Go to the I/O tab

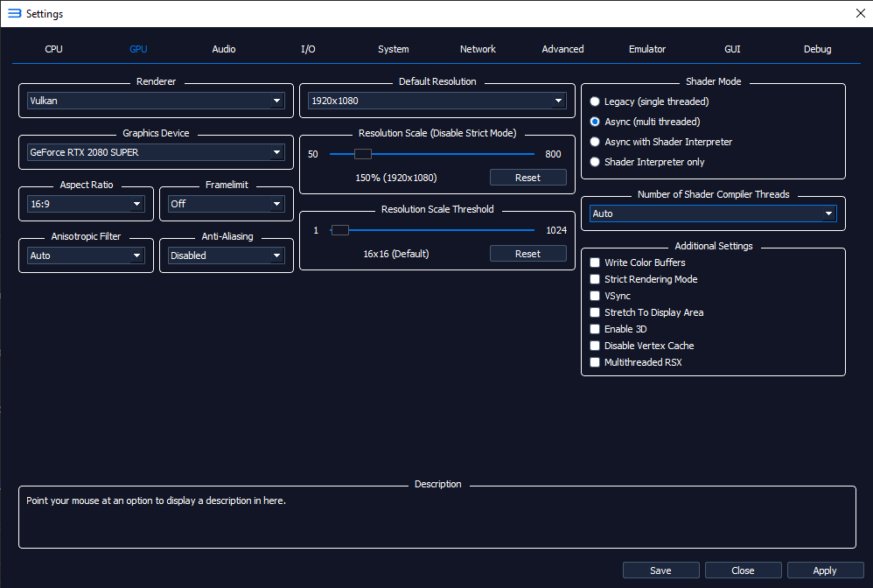[x=308, y=49]
